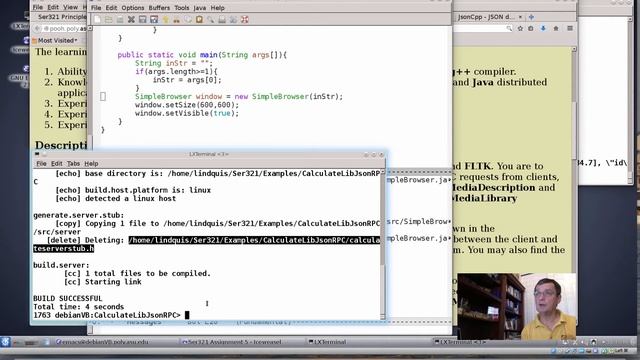Open the Emacs Java menu
Viewport: 640px width, 360px height.
coord(200,8)
